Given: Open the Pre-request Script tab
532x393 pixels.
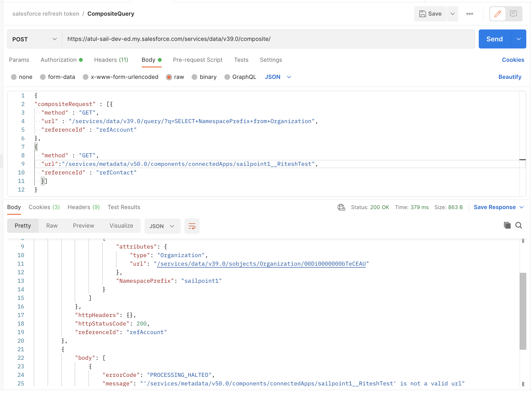Looking at the screenshot, I should [198, 60].
